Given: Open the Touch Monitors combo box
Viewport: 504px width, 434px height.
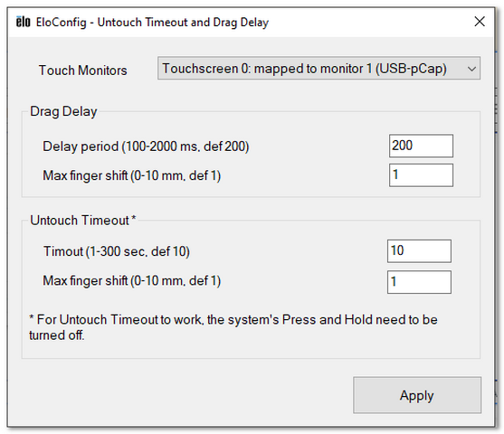Looking at the screenshot, I should click(319, 68).
